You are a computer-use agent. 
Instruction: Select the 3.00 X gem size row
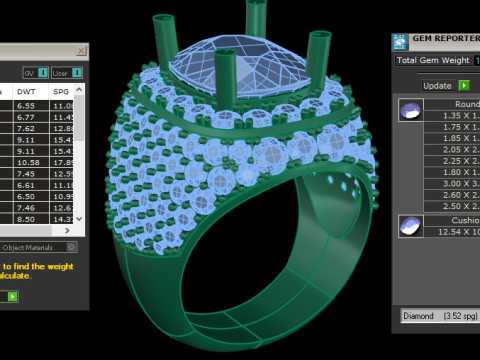pos(452,184)
